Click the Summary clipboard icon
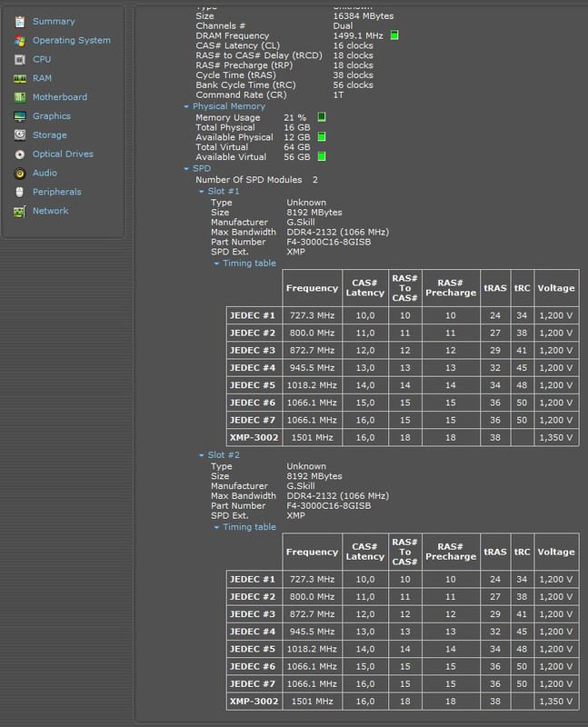The image size is (588, 727). point(19,21)
